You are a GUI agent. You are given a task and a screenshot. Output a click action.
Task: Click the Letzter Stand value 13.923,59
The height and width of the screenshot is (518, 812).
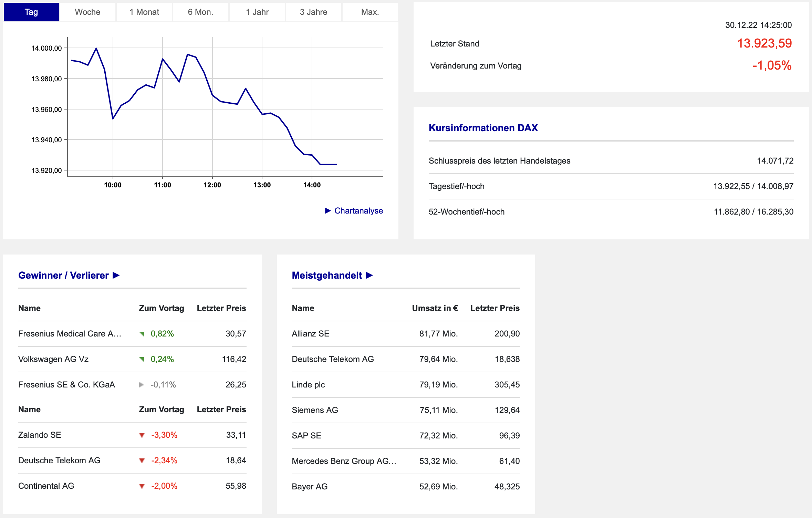pyautogui.click(x=764, y=43)
